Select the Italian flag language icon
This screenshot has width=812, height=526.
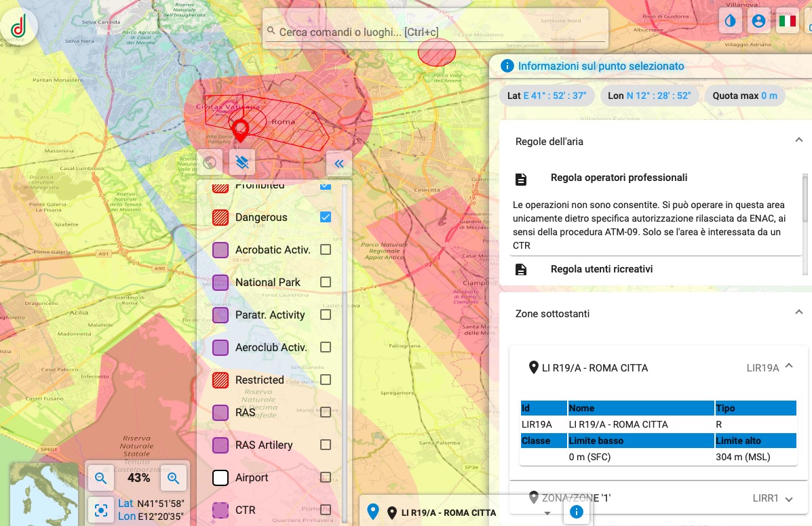tap(787, 21)
